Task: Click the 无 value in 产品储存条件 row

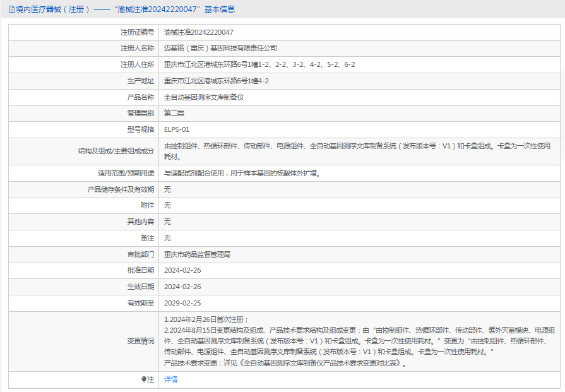Action: point(167,189)
